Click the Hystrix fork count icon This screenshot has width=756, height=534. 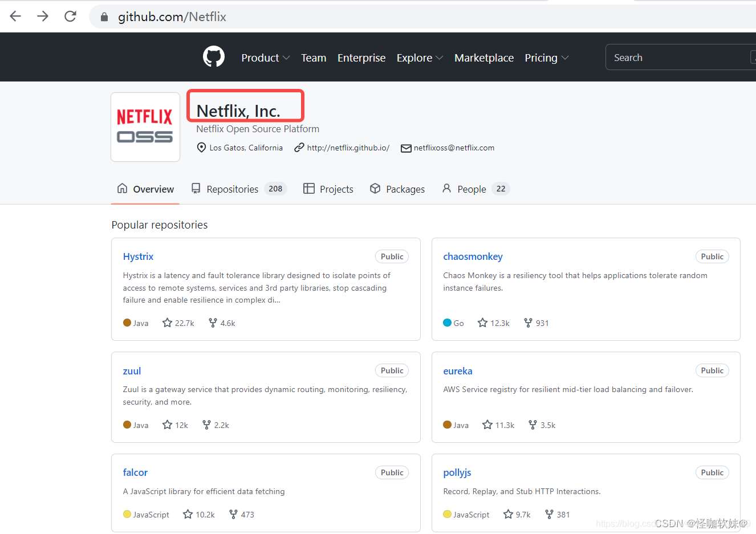tap(213, 323)
